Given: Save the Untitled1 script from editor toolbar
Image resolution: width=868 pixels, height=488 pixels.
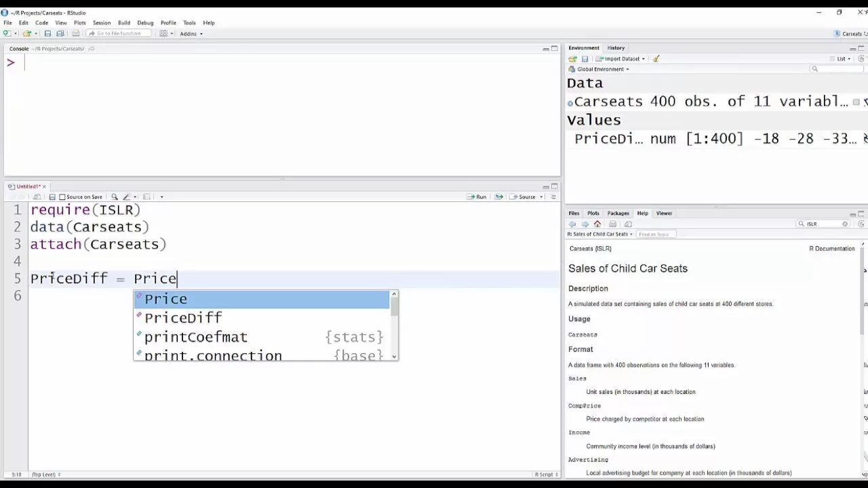Looking at the screenshot, I should coord(52,197).
